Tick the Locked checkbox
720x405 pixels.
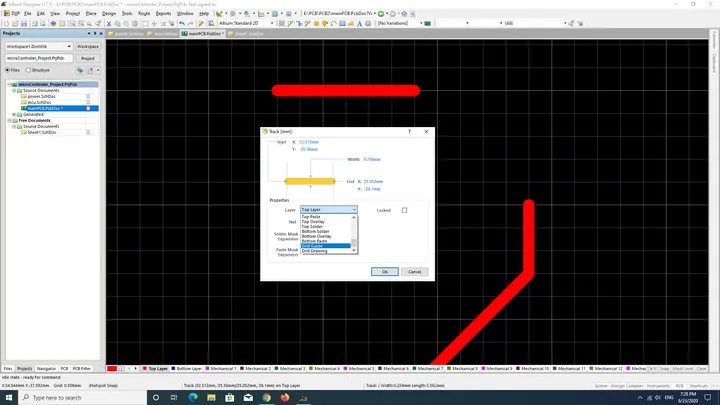pos(404,210)
